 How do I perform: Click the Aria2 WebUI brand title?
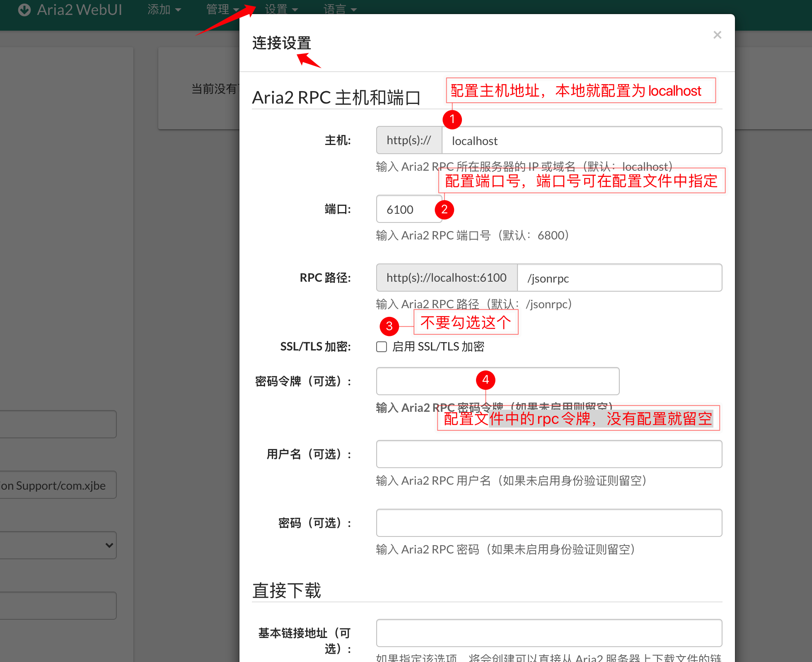(80, 10)
